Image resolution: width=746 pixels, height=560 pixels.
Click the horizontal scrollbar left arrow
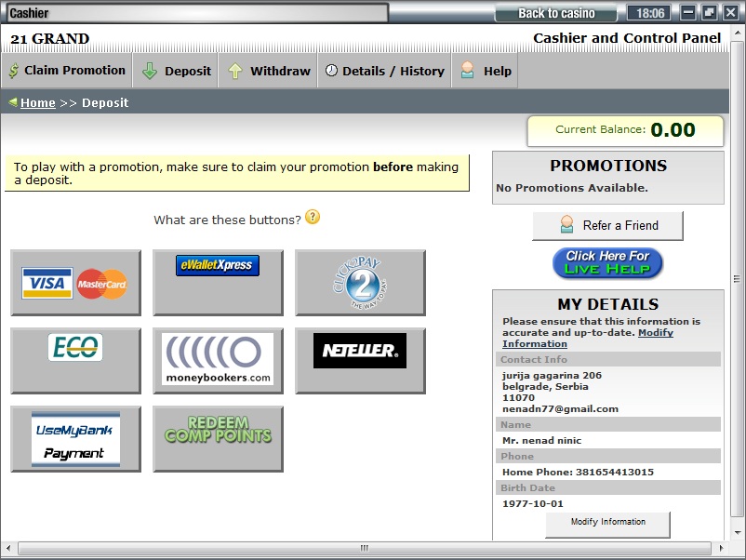pyautogui.click(x=8, y=548)
